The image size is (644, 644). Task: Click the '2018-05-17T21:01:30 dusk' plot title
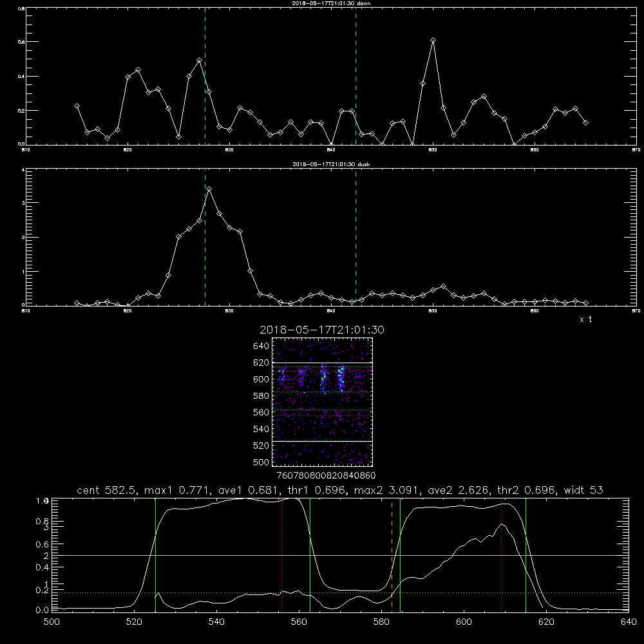tap(331, 164)
